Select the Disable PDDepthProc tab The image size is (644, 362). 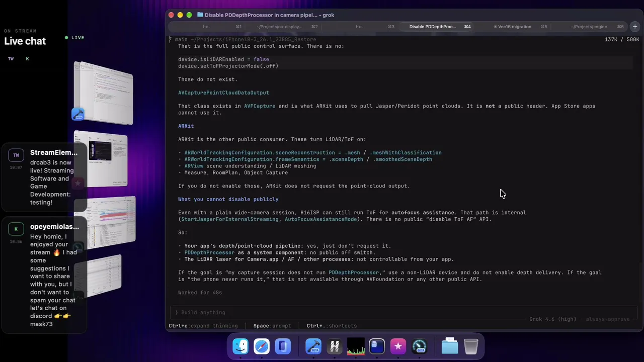[x=436, y=27]
